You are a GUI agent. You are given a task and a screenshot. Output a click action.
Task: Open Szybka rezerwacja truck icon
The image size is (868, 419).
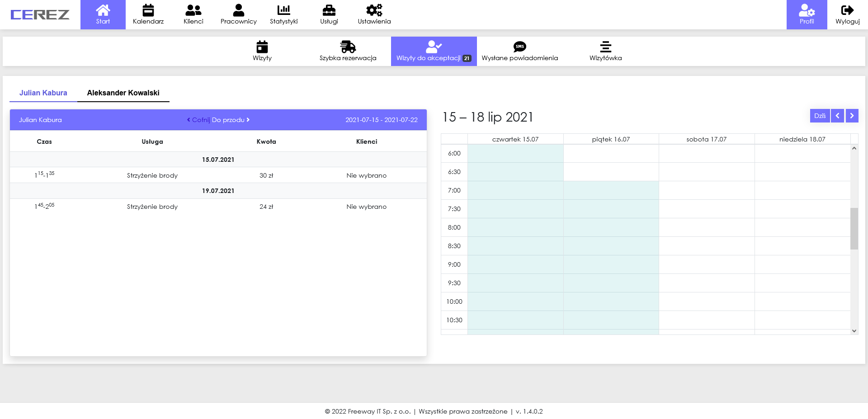[x=348, y=47]
